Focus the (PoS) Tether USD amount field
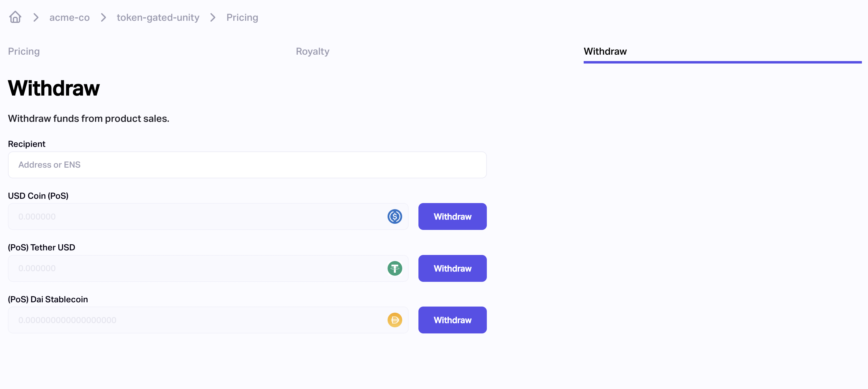This screenshot has width=868, height=389. (x=208, y=268)
